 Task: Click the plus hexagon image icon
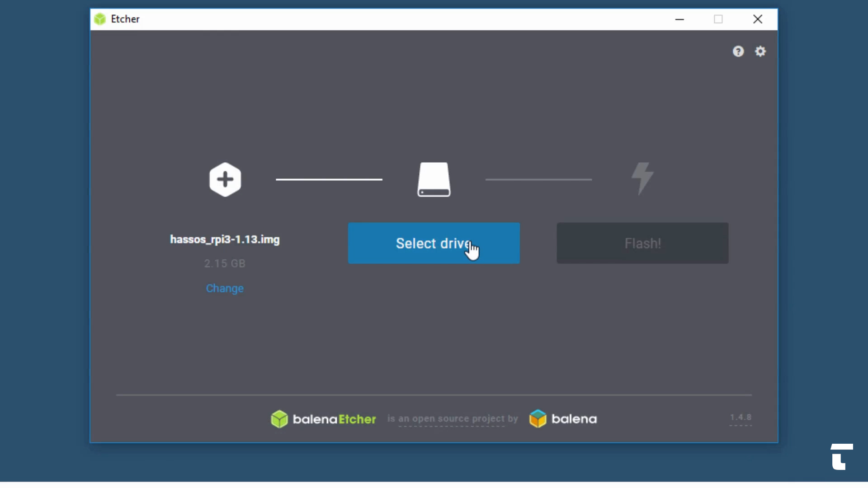[x=225, y=179]
